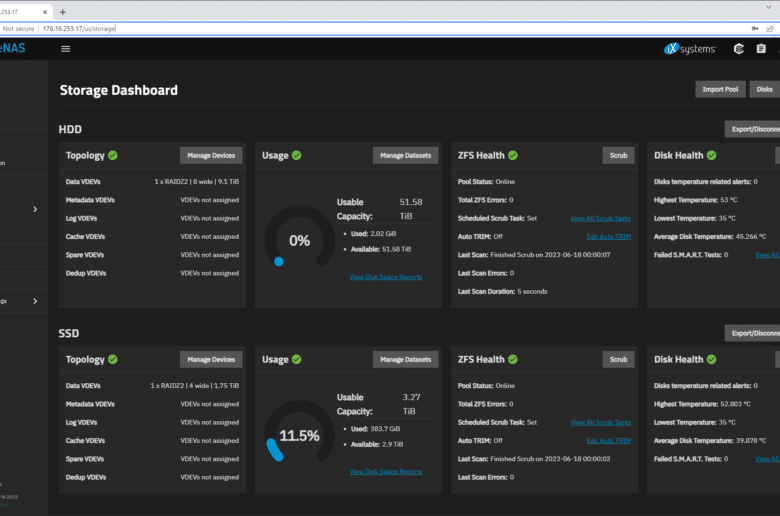This screenshot has height=516, width=780.
Task: Click HDD 'Metadata VDEVs' row
Action: pos(152,200)
